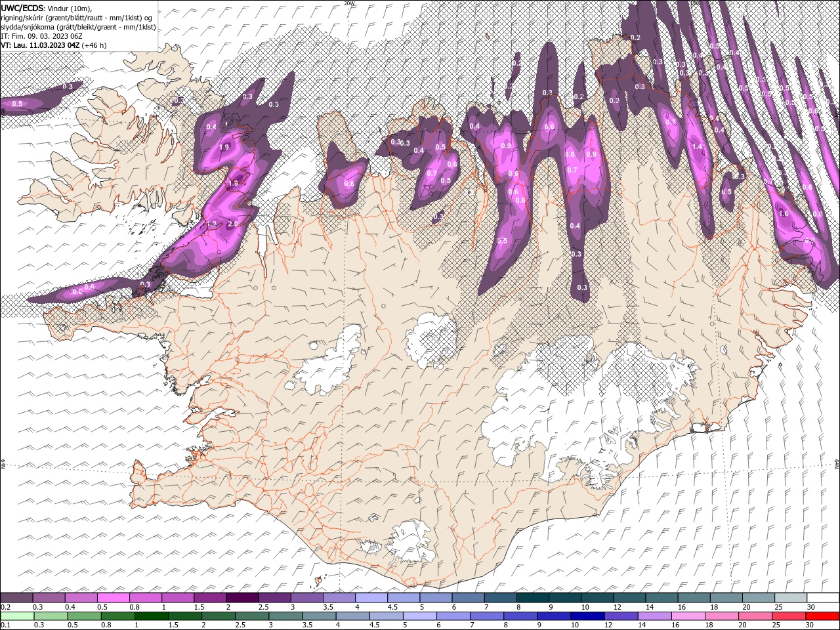Click the 'slydda/snjókoma' legend description line
840x630 pixels.
pos(78,27)
